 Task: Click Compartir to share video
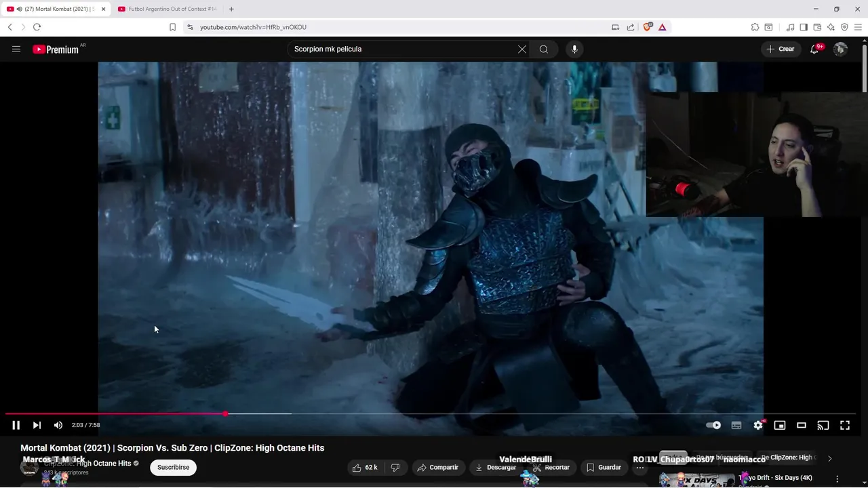pos(438,467)
